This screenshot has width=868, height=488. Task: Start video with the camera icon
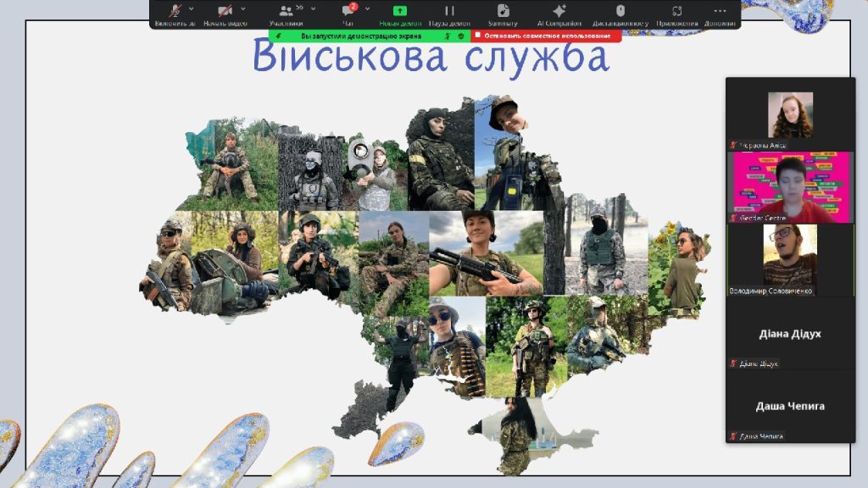[x=225, y=10]
